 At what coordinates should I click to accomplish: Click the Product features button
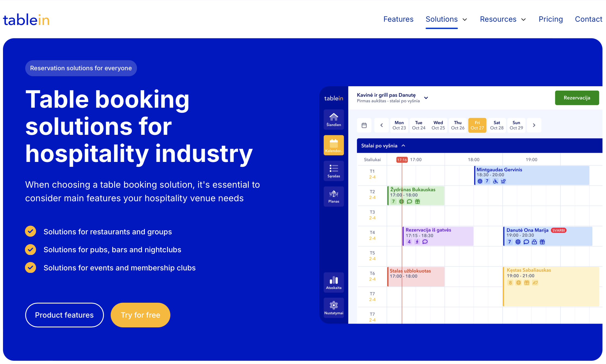click(64, 315)
